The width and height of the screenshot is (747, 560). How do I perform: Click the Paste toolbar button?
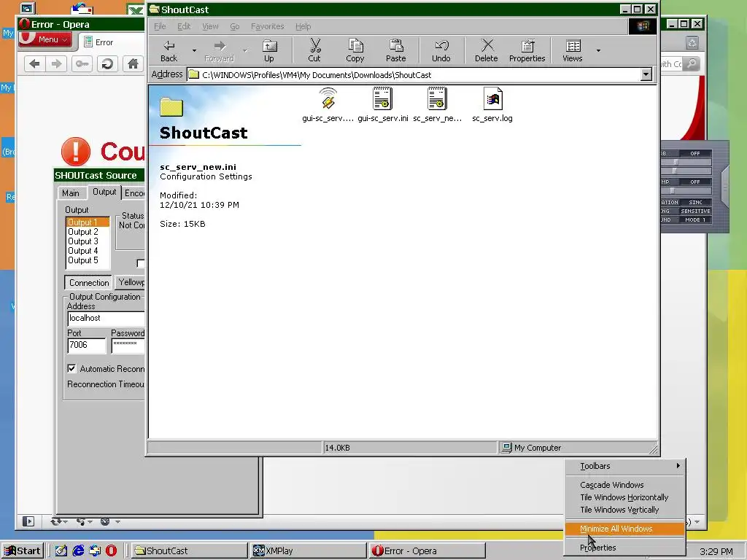395,51
